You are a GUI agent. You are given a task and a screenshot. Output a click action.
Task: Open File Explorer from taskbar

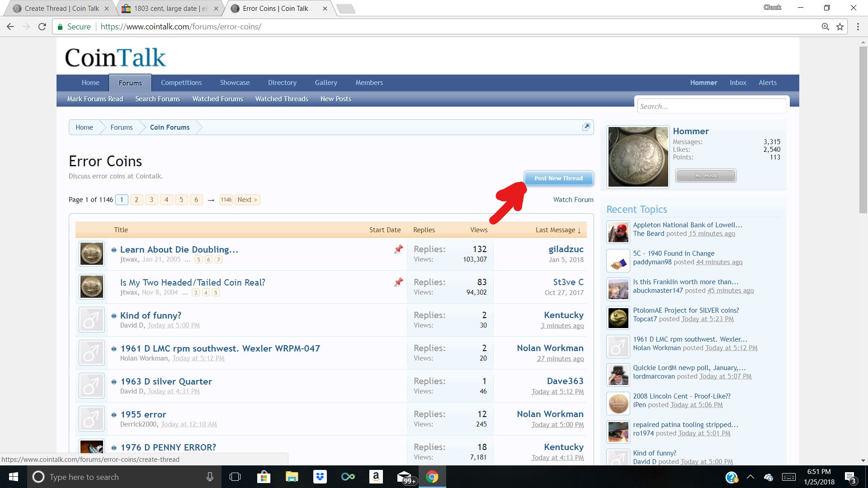(x=292, y=477)
